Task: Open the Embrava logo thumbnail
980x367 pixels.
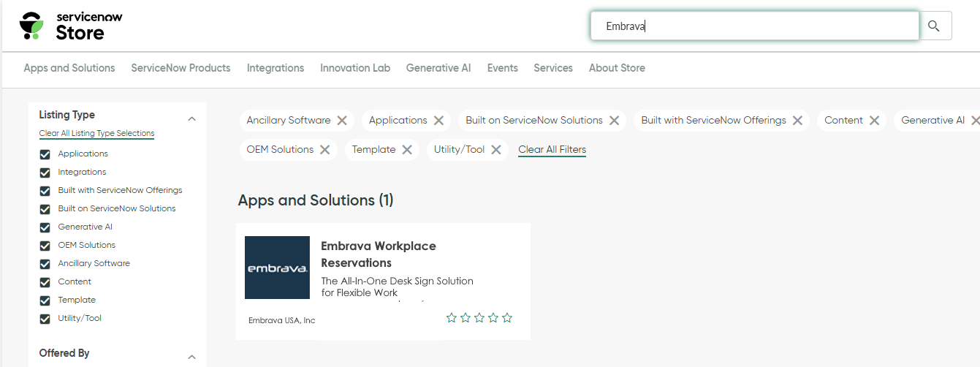Action: (277, 268)
